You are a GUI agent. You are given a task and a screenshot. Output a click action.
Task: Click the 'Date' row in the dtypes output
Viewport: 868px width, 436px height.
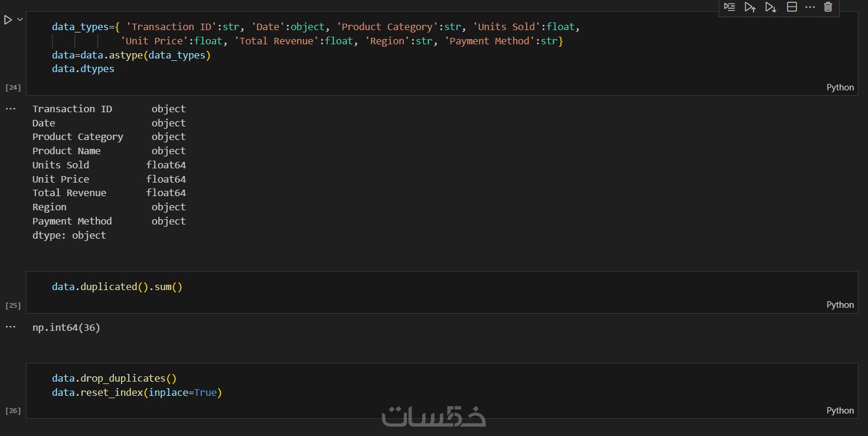109,123
